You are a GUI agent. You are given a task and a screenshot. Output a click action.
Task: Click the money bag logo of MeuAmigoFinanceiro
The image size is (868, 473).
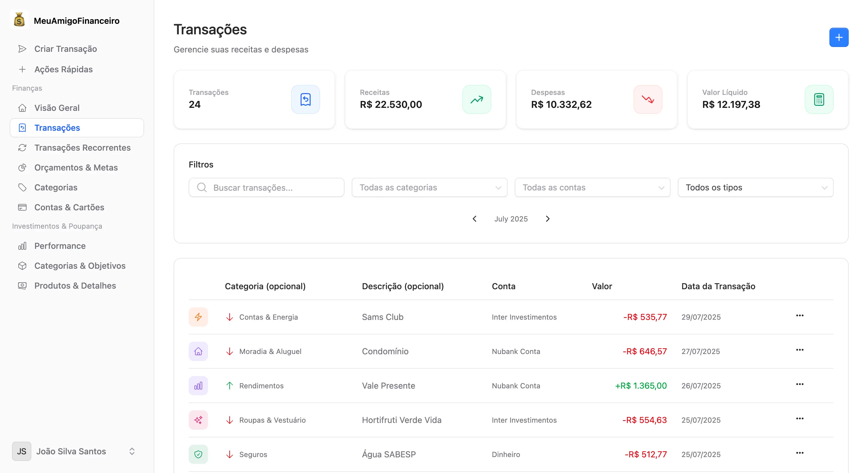point(19,20)
